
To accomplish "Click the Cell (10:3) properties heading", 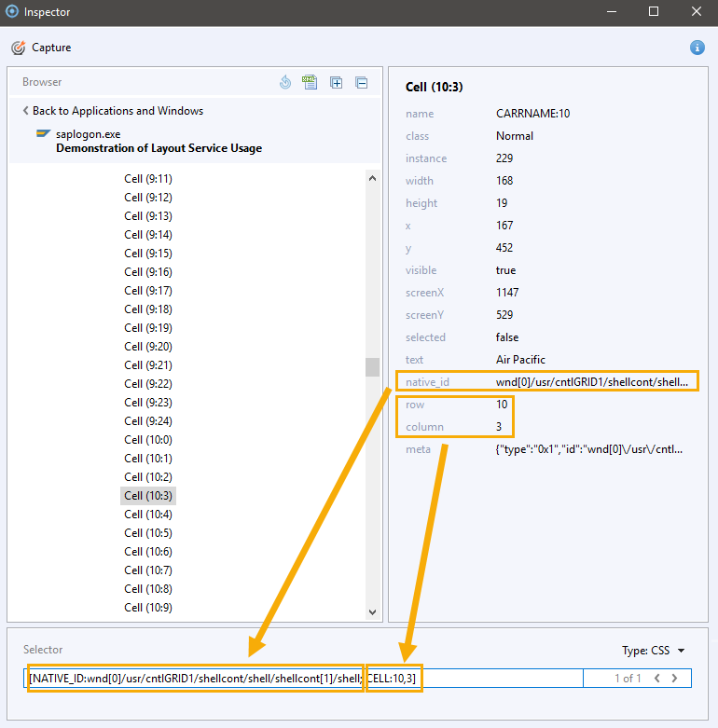I will click(x=435, y=87).
